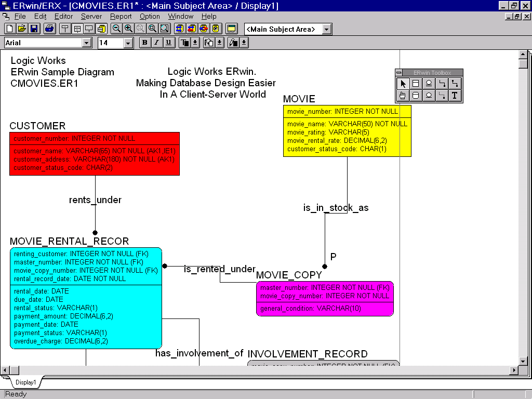
Task: Pick the hand manipulation tool in Toolbox
Action: pyautogui.click(x=403, y=96)
